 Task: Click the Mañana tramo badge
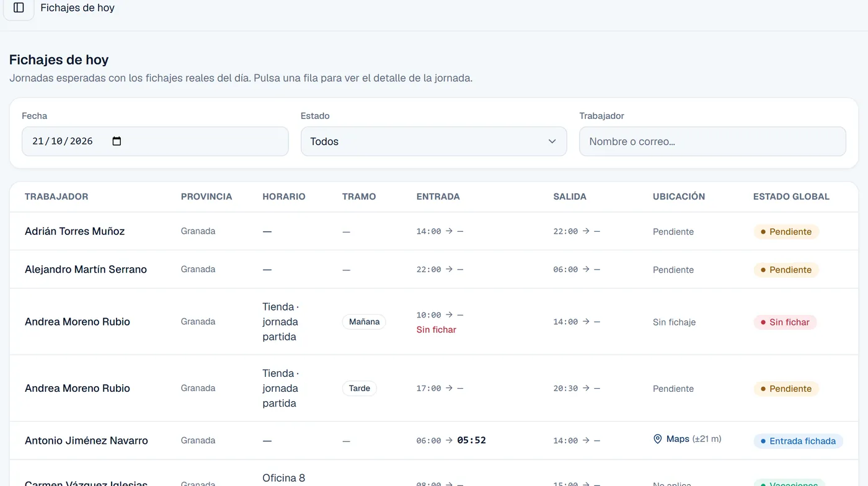point(364,322)
